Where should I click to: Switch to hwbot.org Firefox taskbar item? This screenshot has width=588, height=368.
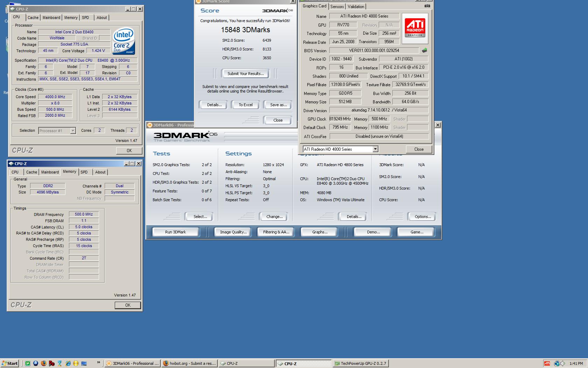(189, 363)
